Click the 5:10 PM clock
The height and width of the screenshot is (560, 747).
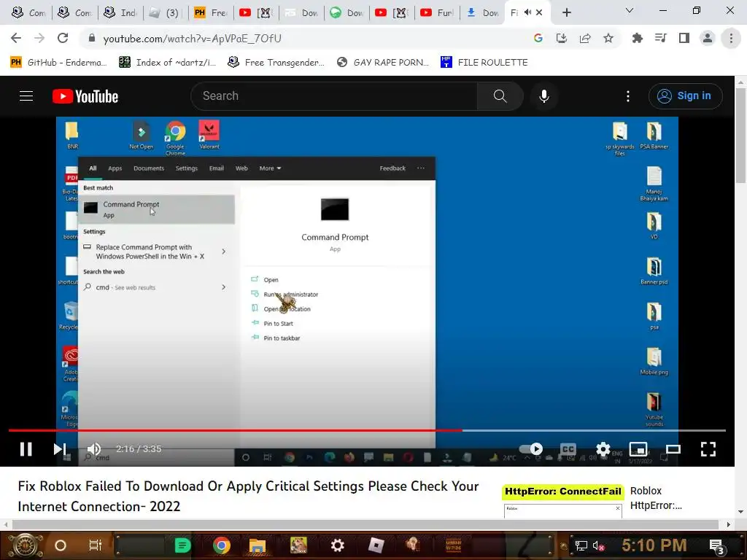click(x=654, y=545)
